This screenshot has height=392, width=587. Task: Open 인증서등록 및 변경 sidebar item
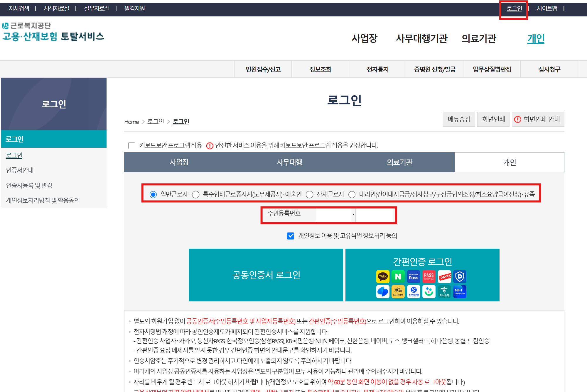click(x=29, y=185)
